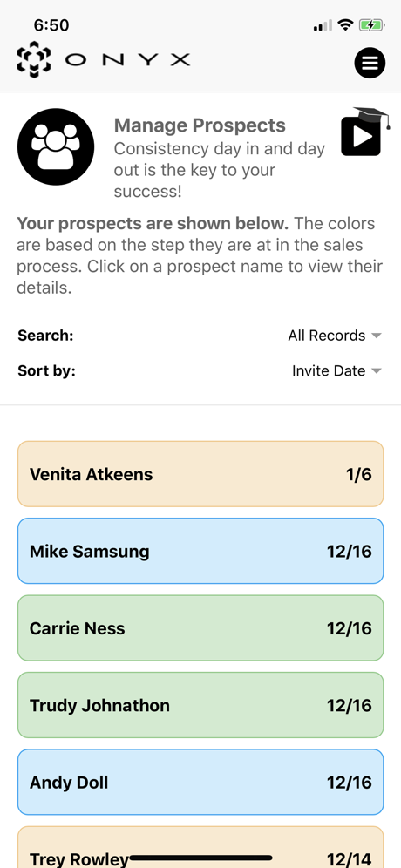Open Venita Atkeens prospect record
Screen dimensions: 401x868
[200, 474]
